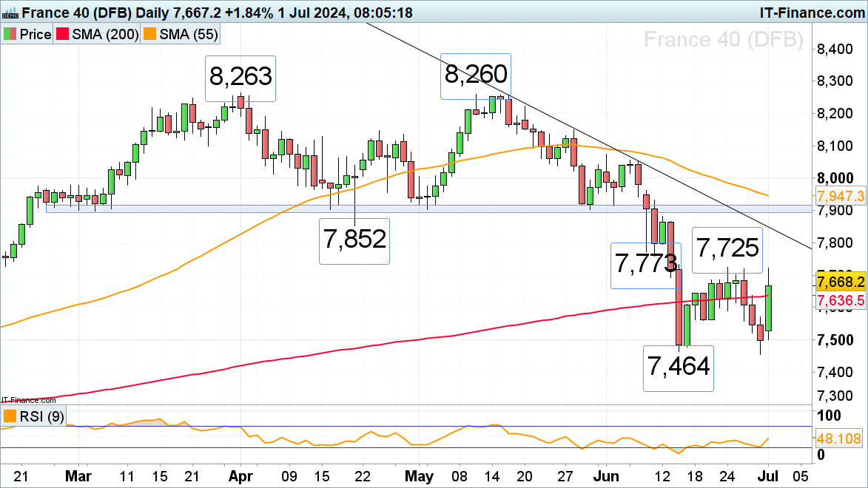The height and width of the screenshot is (488, 868).
Task: Click the 7,773 annotation label
Action: (x=644, y=264)
